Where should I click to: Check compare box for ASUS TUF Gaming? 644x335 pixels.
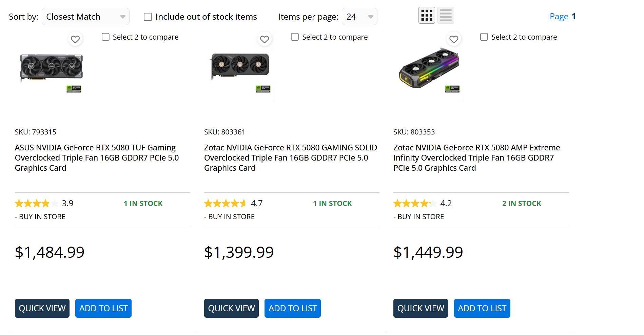tap(106, 37)
